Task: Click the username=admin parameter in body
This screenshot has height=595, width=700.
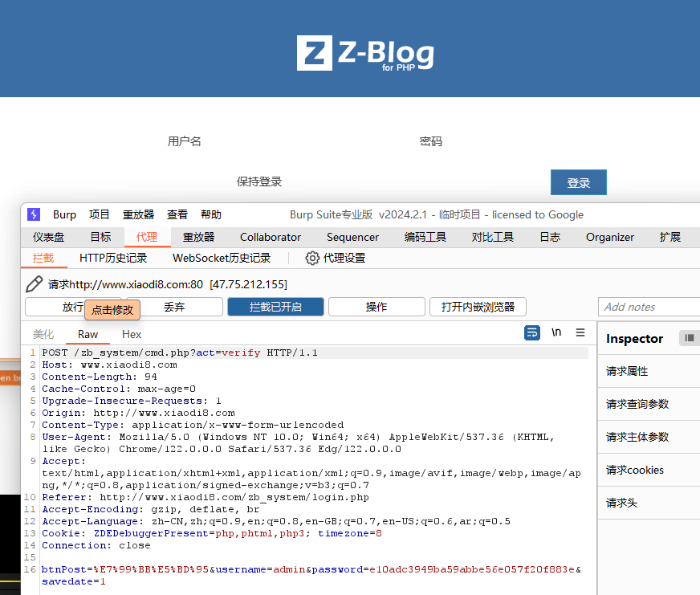Action: pos(260,569)
